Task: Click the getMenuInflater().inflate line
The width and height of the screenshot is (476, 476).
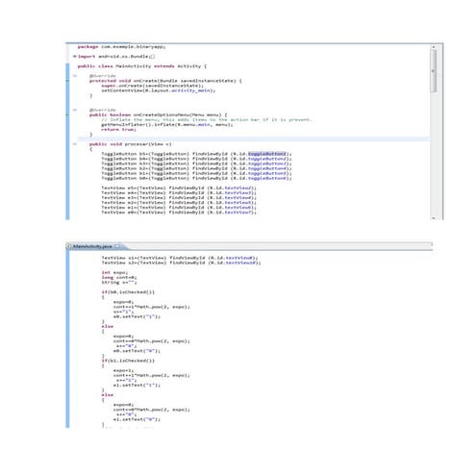Action: coord(167,124)
